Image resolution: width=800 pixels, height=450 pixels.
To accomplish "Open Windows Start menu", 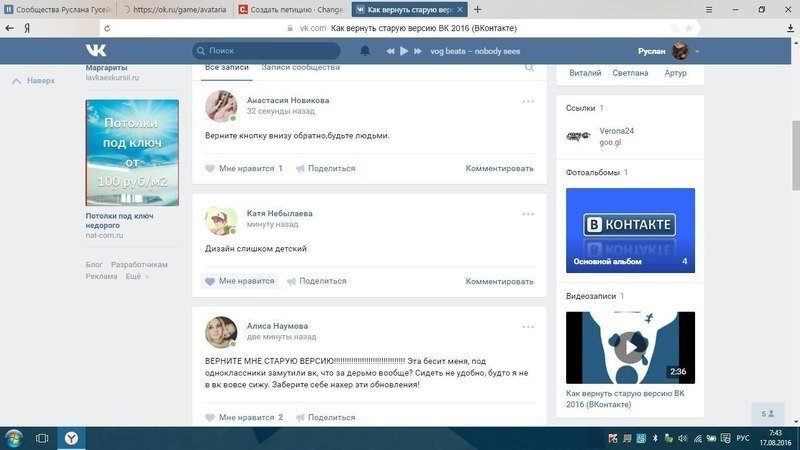I will (14, 438).
